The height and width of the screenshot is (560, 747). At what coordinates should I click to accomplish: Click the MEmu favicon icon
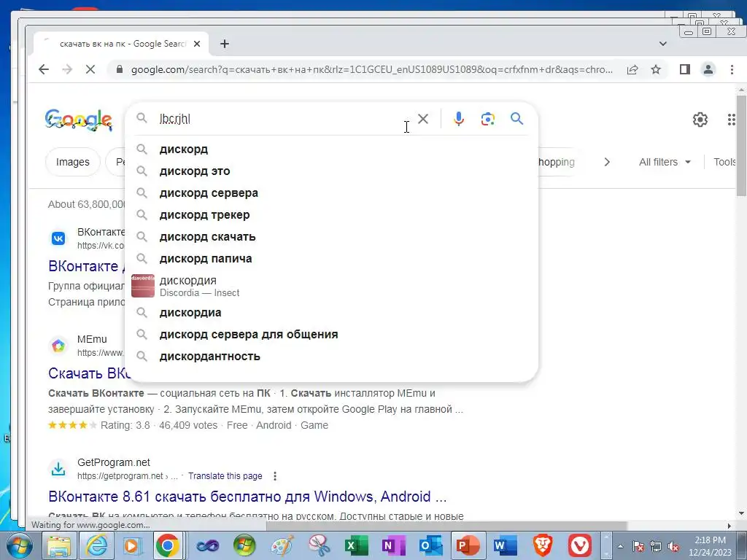pyautogui.click(x=58, y=346)
